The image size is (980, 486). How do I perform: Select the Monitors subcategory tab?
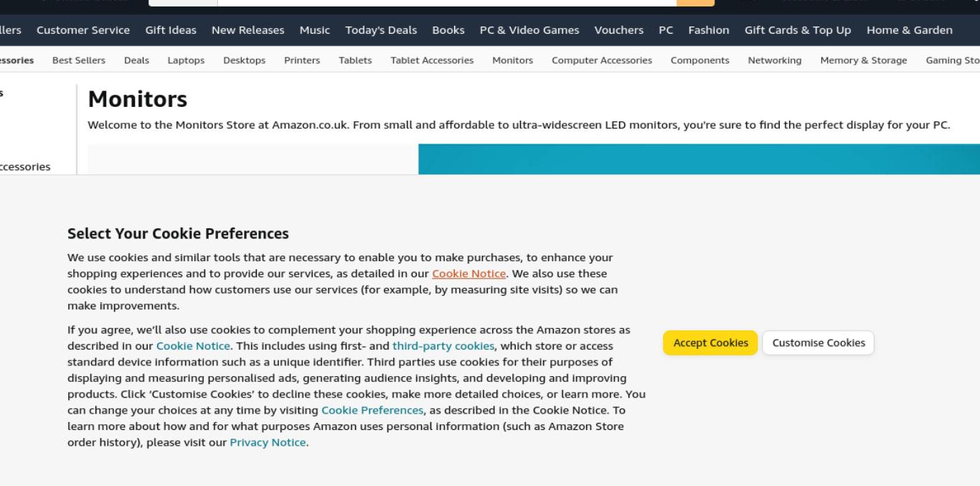(x=512, y=60)
